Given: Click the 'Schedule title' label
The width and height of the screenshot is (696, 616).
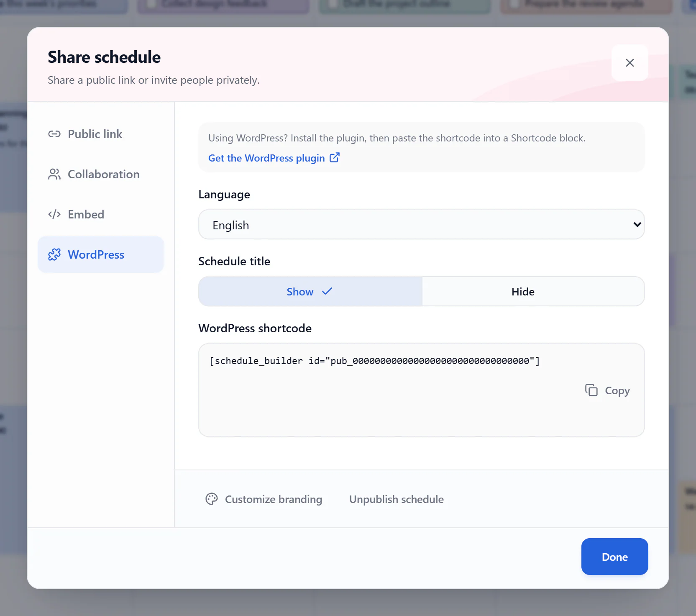Looking at the screenshot, I should pos(234,262).
